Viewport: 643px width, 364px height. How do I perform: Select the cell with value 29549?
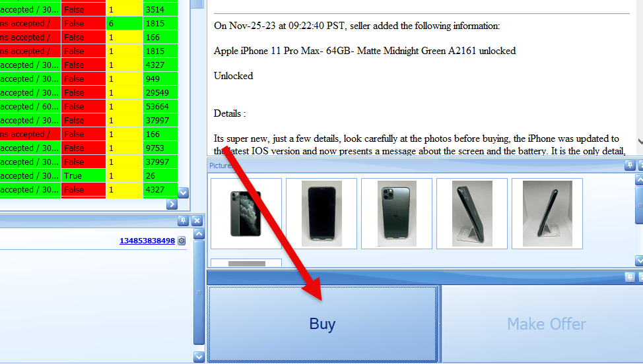tap(160, 92)
